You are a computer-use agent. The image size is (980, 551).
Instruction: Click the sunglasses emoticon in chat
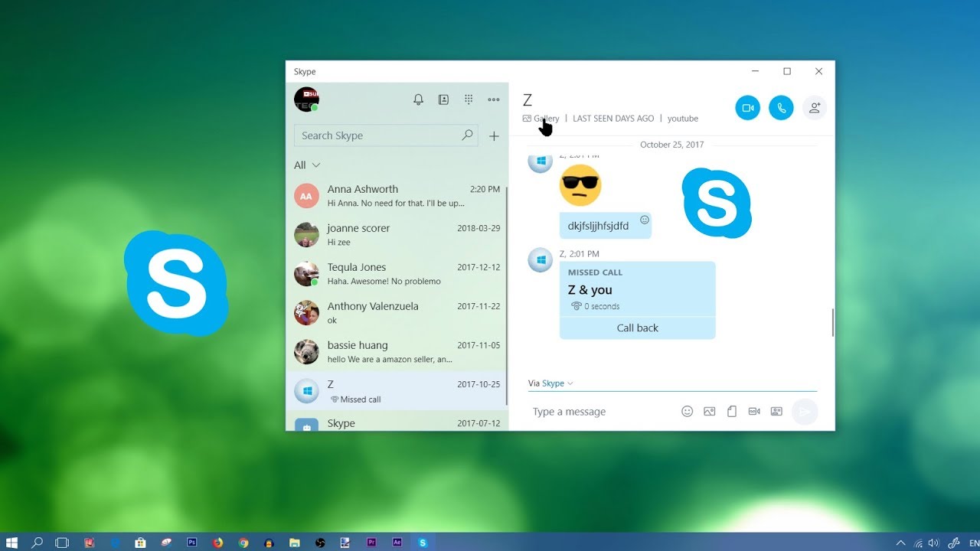coord(580,185)
